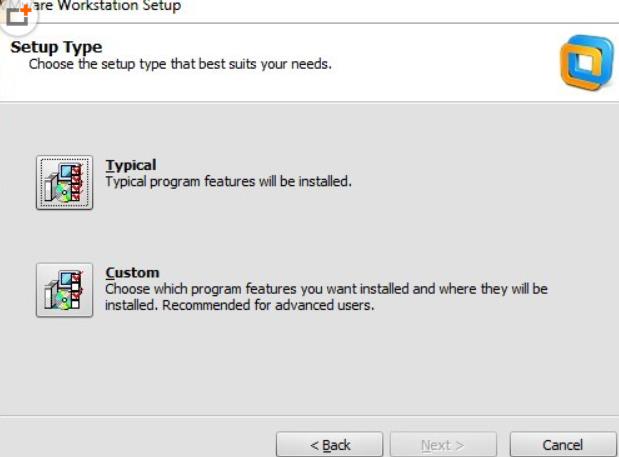This screenshot has width=619, height=457.
Task: Choose the Custom setup icon button
Action: (x=64, y=290)
